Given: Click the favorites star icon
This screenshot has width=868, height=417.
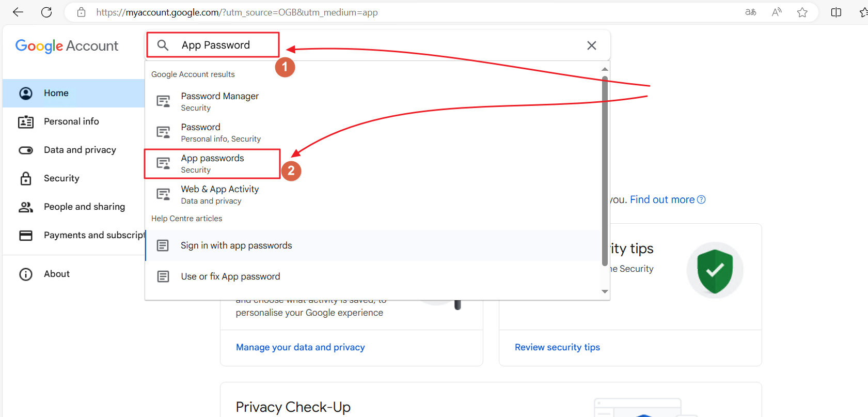Looking at the screenshot, I should coord(802,12).
